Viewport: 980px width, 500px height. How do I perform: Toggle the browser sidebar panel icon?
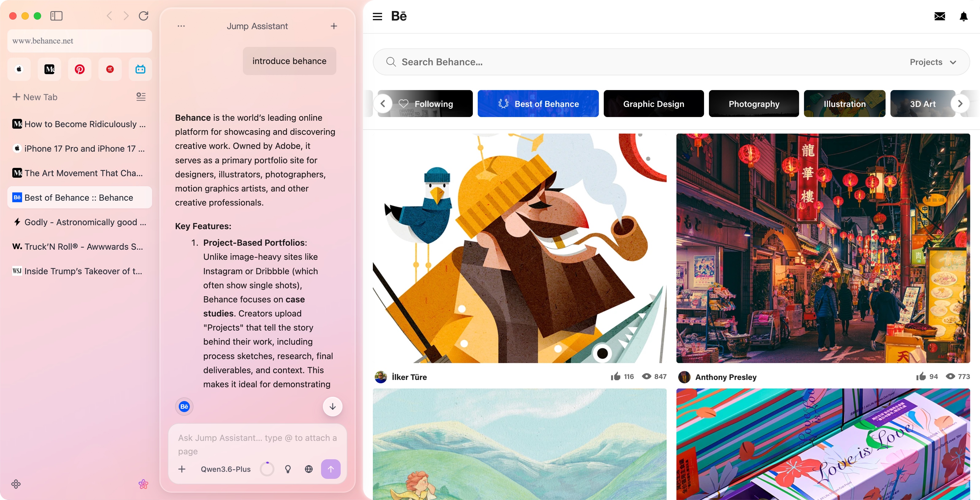coord(56,16)
